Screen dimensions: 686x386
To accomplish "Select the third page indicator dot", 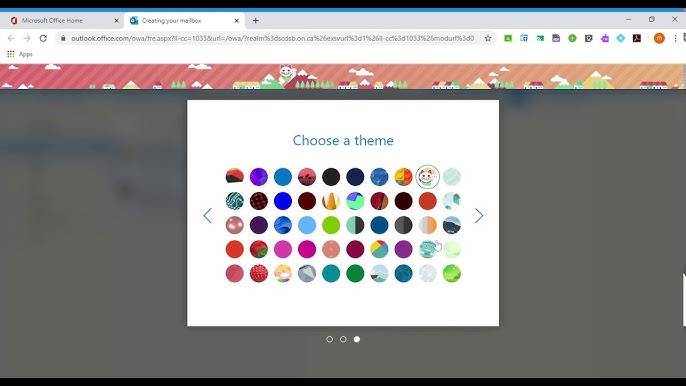I will [357, 339].
